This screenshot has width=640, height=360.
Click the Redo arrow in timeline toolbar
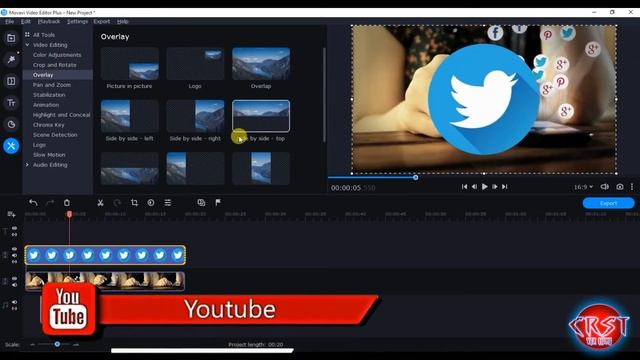click(50, 202)
